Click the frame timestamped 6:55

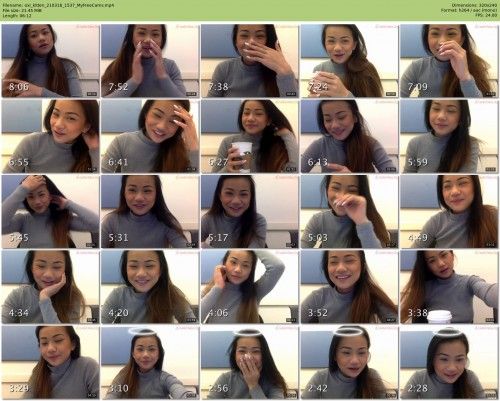click(50, 136)
